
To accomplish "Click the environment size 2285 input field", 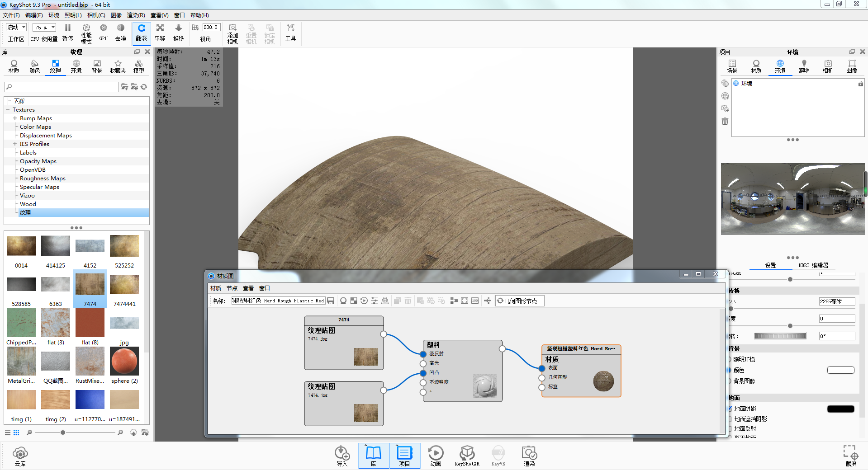I will (x=837, y=301).
